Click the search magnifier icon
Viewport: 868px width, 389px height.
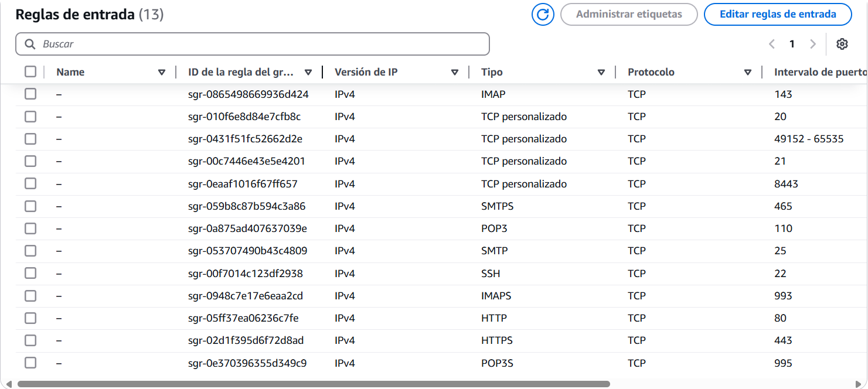pyautogui.click(x=30, y=44)
